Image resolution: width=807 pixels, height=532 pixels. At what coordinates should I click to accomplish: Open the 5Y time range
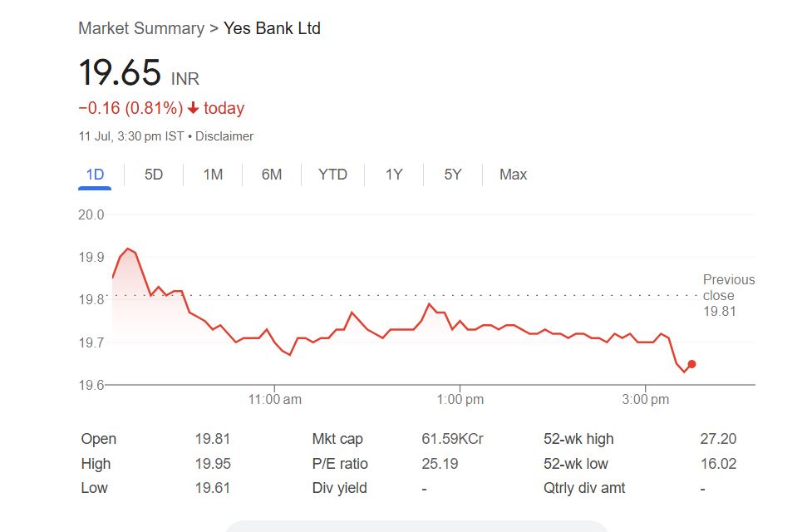click(452, 175)
